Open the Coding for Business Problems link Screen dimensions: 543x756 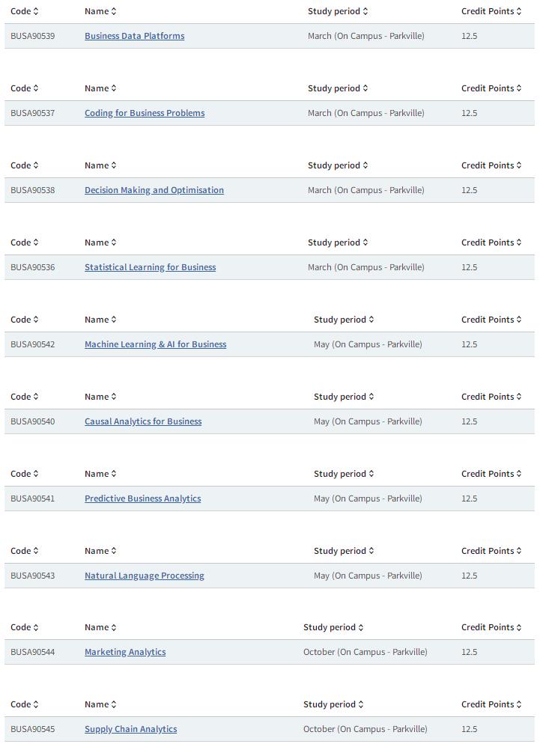145,113
